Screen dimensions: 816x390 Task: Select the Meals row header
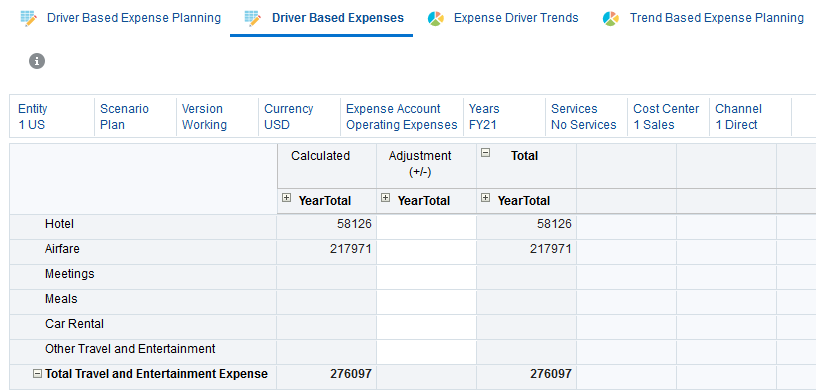pyautogui.click(x=143, y=301)
